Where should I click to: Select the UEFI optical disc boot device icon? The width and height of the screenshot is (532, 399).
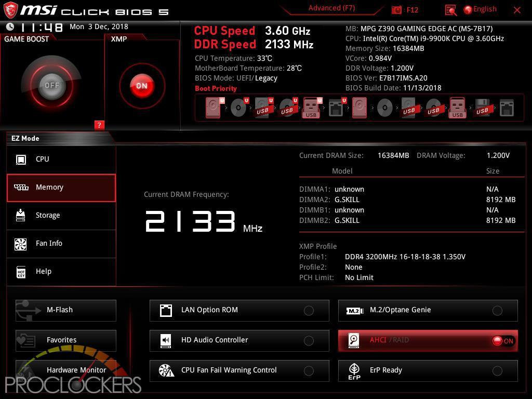click(x=239, y=108)
